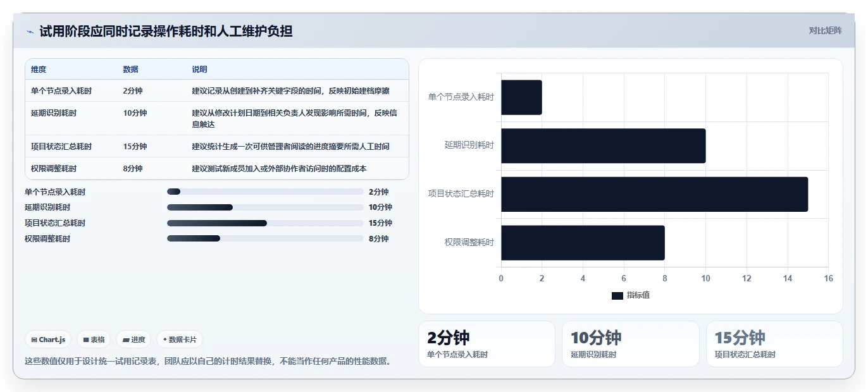Click the chart bar for 单个节点录入耗时
Screen dimensions: 868x392
[521, 97]
